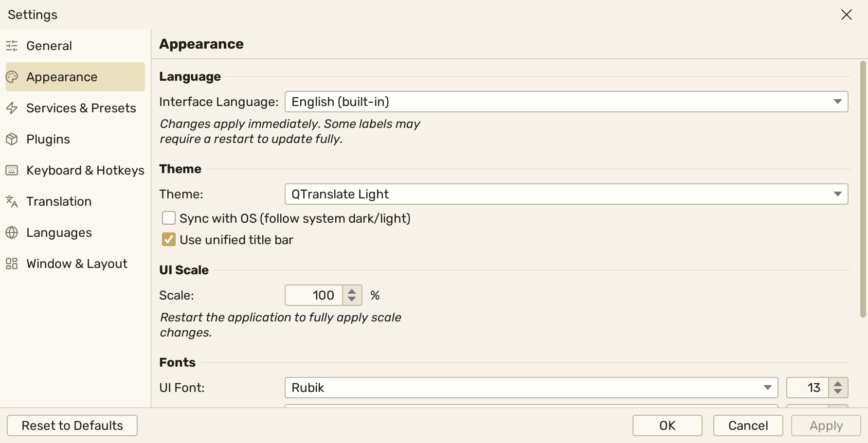Switch to Keyboard & Hotkeys page
Image resolution: width=868 pixels, height=443 pixels.
(x=75, y=170)
